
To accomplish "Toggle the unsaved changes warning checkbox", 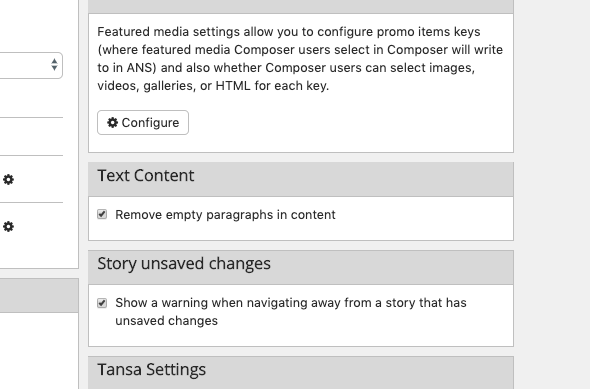I will [102, 303].
